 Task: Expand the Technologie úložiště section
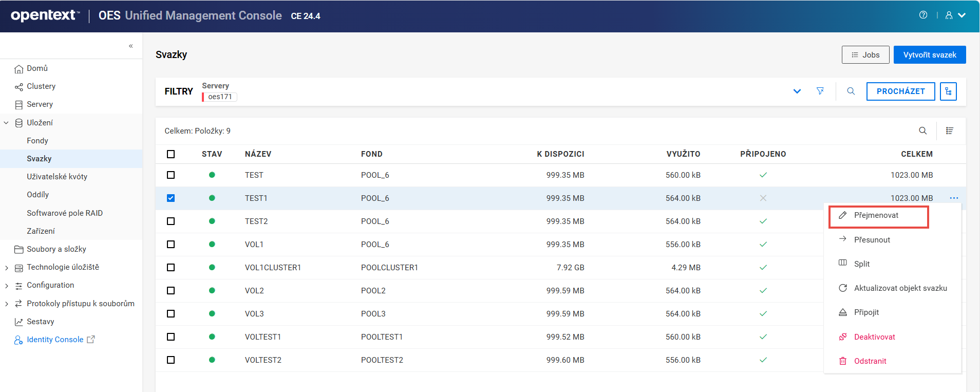point(6,268)
